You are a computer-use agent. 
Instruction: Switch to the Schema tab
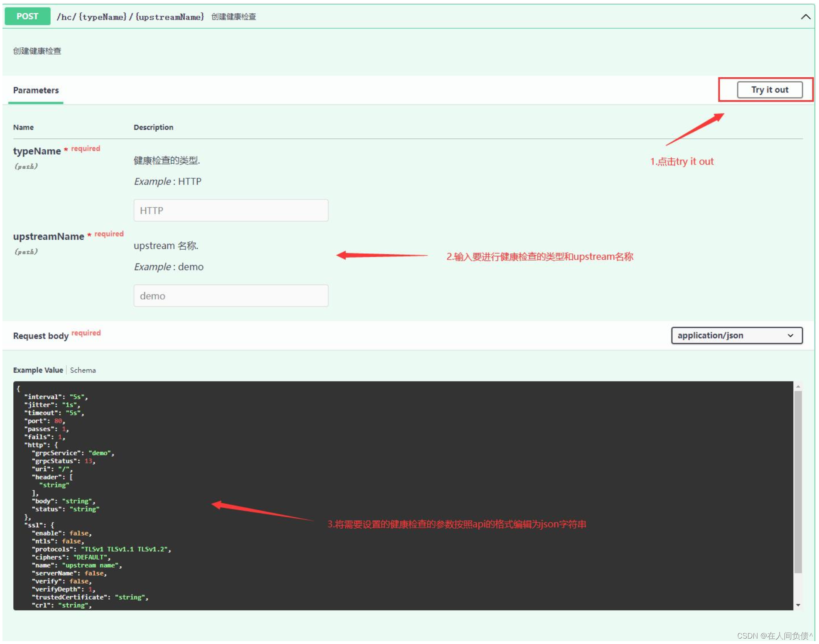click(x=83, y=370)
